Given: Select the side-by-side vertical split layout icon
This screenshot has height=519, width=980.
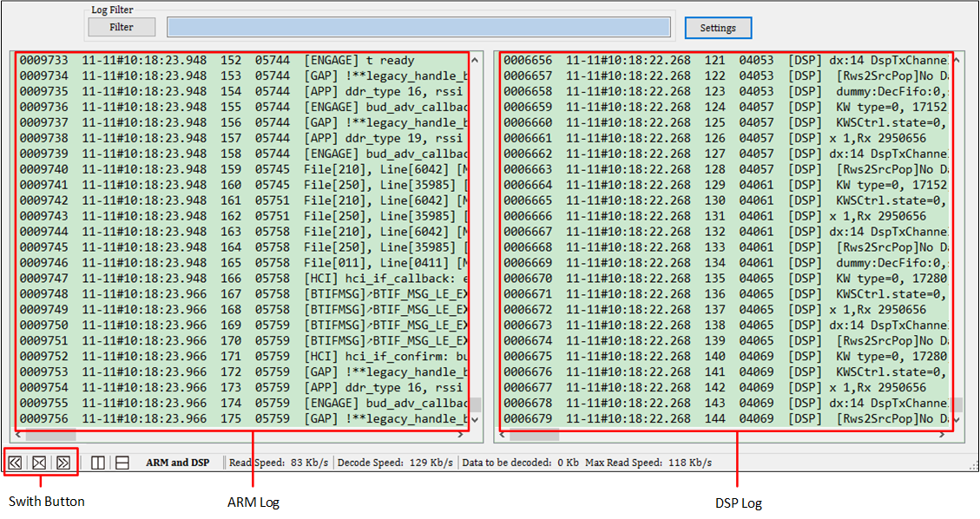Looking at the screenshot, I should [98, 463].
